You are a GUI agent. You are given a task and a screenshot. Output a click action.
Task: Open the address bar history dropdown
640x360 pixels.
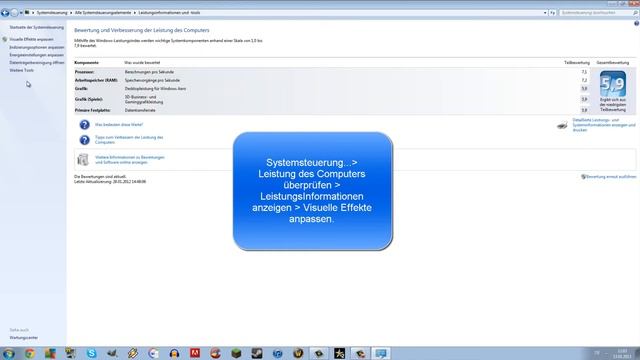point(545,13)
